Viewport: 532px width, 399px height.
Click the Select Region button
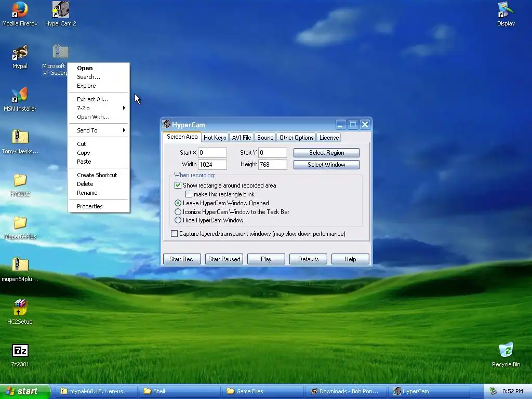pyautogui.click(x=326, y=153)
